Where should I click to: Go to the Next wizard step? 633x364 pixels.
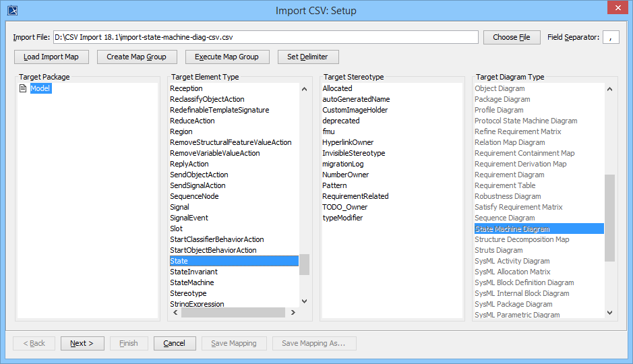click(x=82, y=343)
